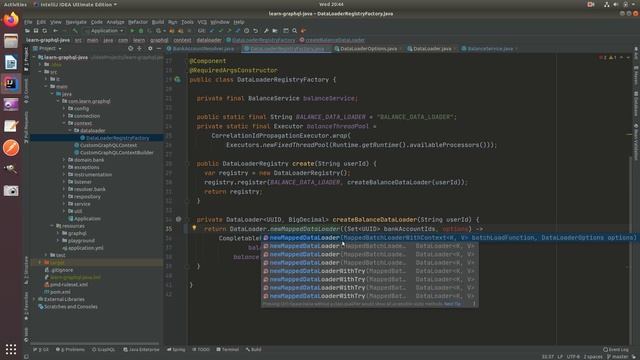Open the Navigate menu
The image size is (640, 360).
click(76, 22)
